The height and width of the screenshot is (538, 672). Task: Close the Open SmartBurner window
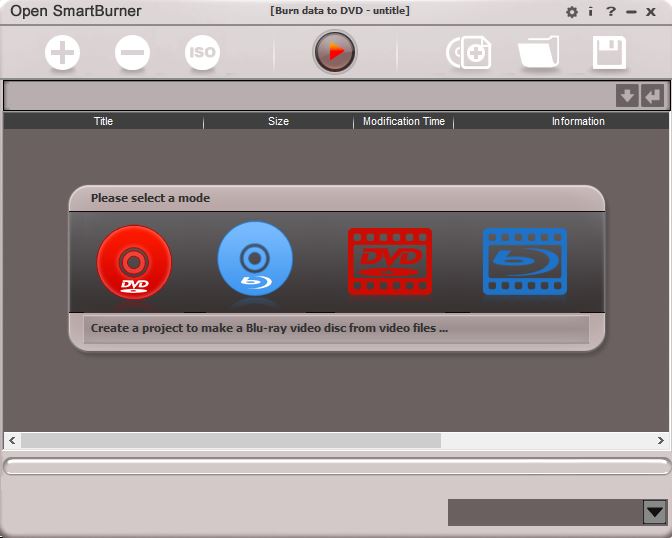(651, 12)
